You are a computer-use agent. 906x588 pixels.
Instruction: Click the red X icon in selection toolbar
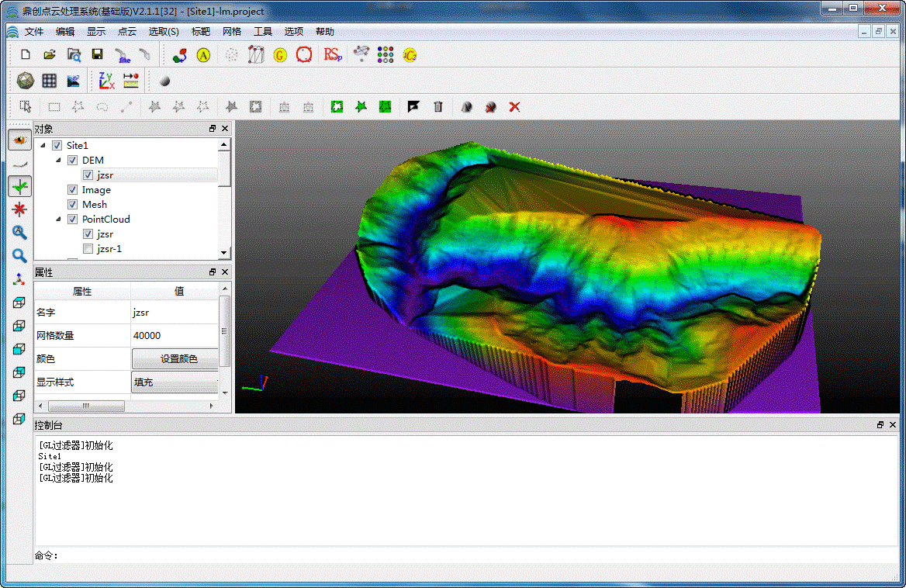(x=514, y=107)
